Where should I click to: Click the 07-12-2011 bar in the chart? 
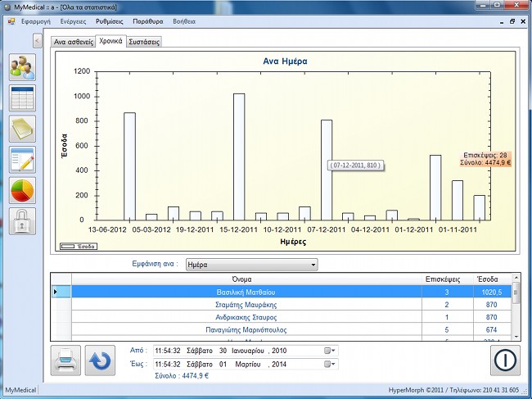tap(327, 170)
